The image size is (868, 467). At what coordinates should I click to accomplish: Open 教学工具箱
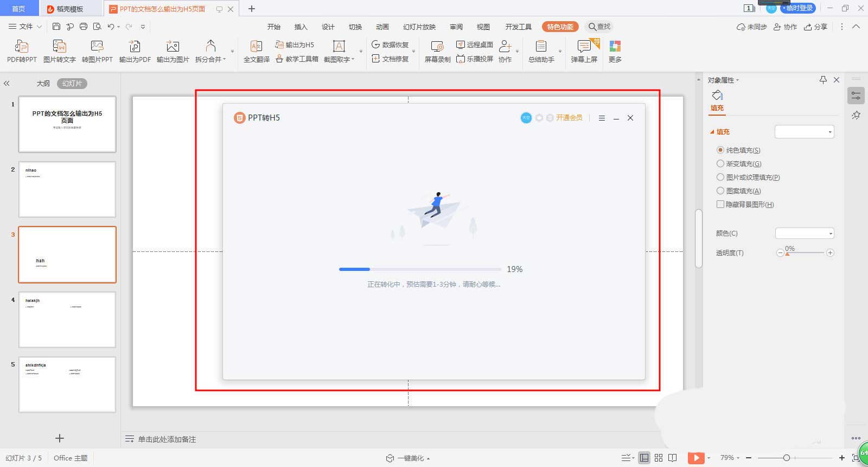(x=297, y=59)
